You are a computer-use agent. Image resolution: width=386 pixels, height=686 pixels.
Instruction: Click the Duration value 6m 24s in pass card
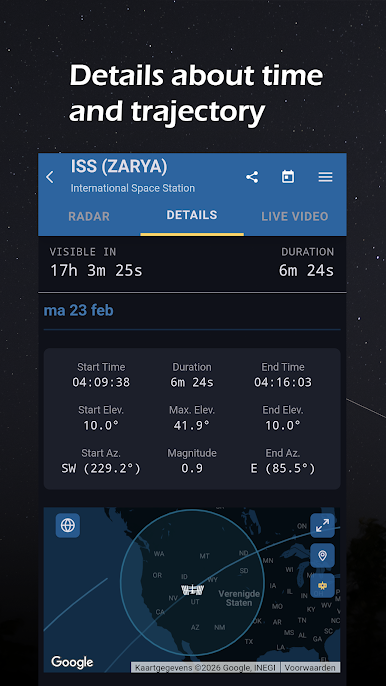(192, 382)
